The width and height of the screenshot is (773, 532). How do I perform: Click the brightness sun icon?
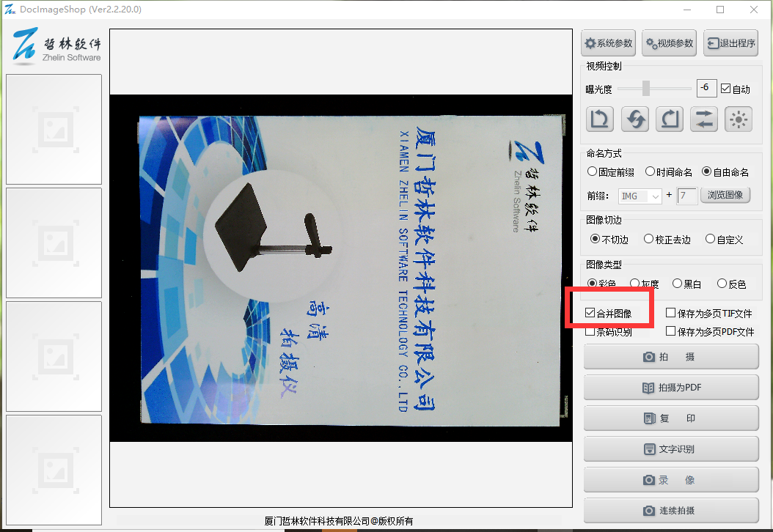click(x=739, y=119)
